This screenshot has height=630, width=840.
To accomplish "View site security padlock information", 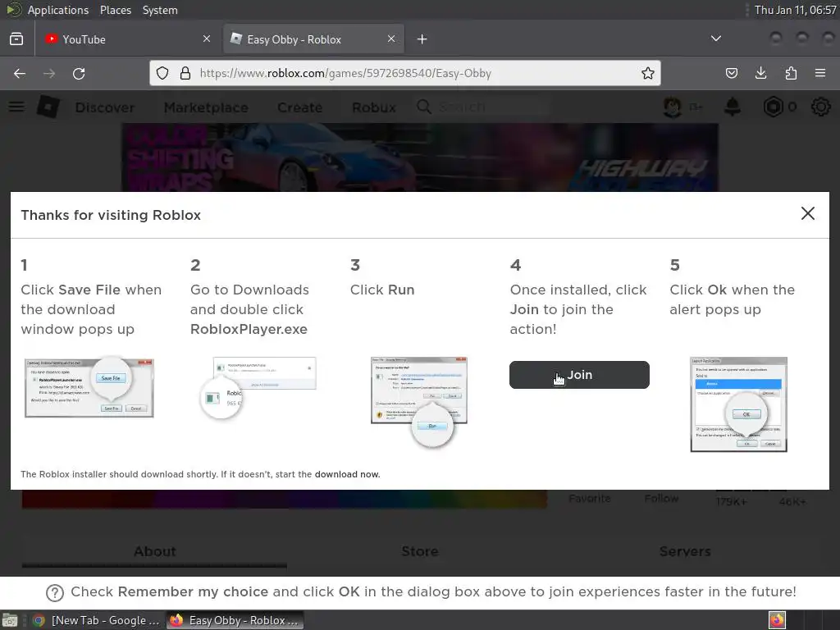I will tap(185, 73).
